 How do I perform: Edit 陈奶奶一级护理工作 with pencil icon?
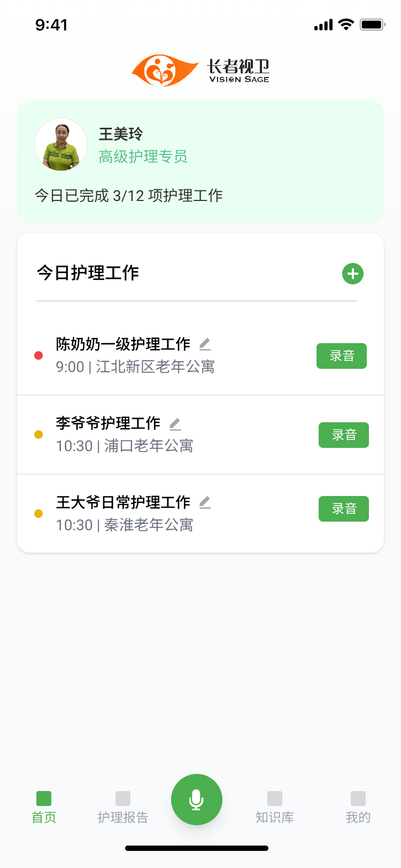(205, 344)
